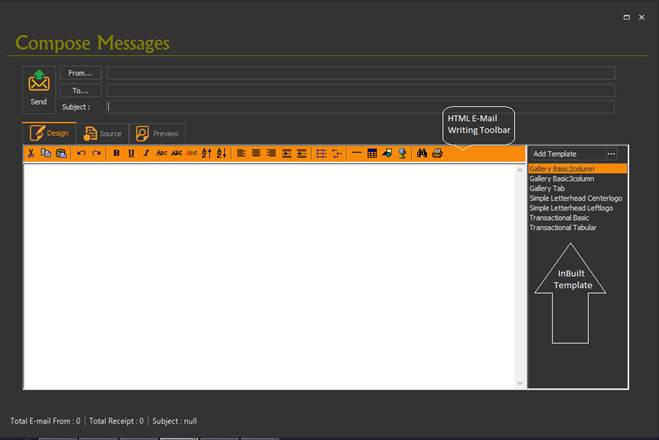Click the ABC uppercase text icon
Screen dimensions: 659x440
tap(177, 153)
